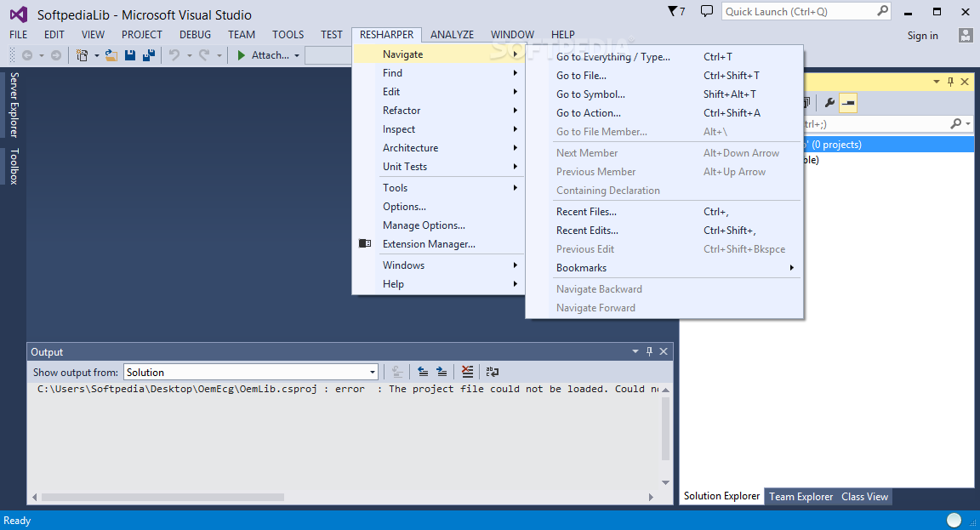Open the Navigate Backward history dropdown
The image size is (980, 530).
[41, 55]
